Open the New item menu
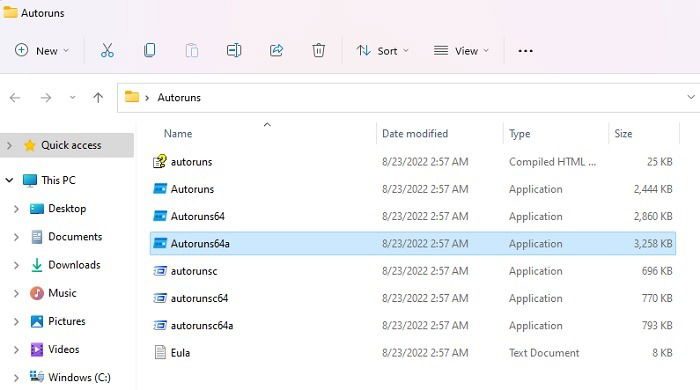Viewport: 700px width, 390px height. pyautogui.click(x=42, y=50)
